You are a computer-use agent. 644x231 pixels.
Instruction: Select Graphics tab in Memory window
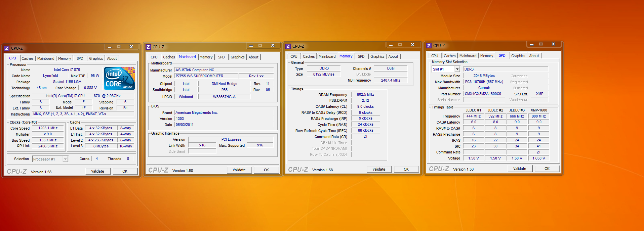tap(377, 56)
